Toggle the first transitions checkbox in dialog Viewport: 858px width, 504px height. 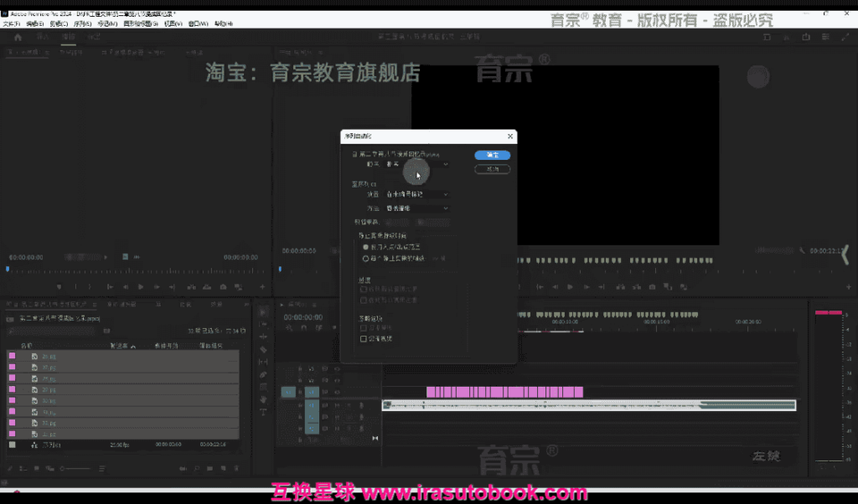point(364,289)
